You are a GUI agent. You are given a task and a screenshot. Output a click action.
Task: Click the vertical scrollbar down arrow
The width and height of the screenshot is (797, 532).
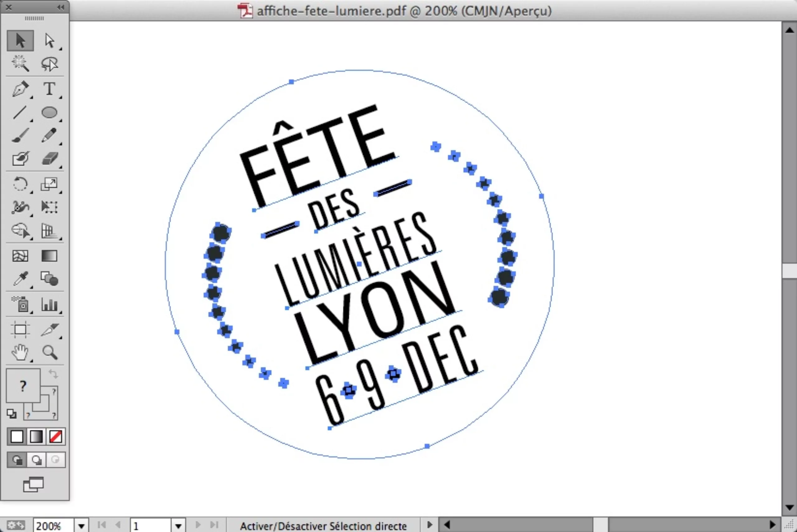coord(789,508)
